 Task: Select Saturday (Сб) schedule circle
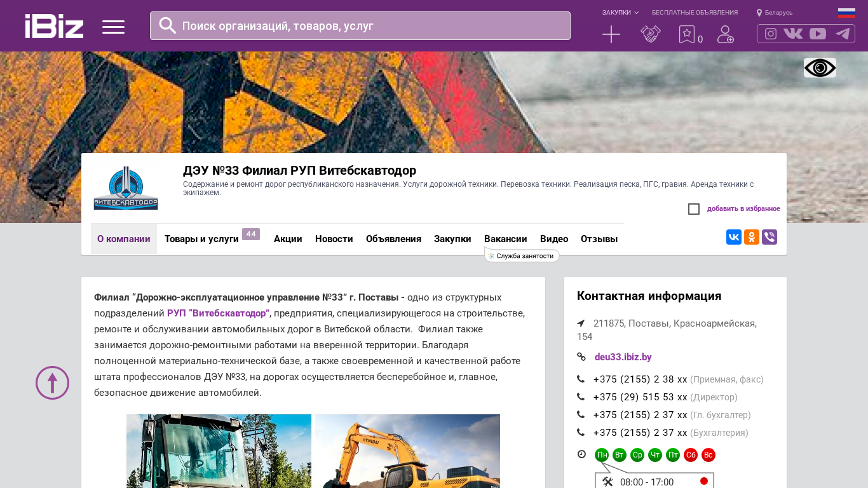point(691,455)
